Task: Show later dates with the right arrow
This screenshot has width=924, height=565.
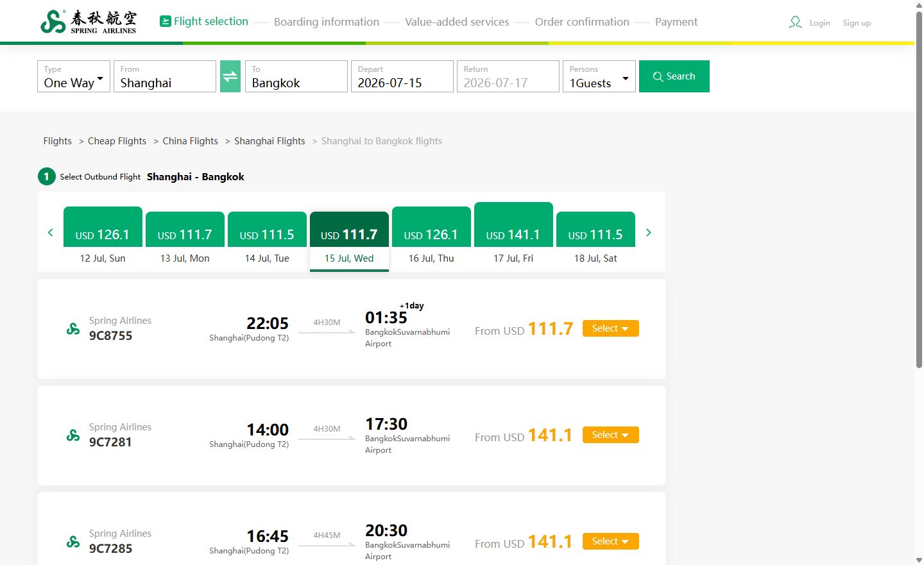Action: [x=649, y=232]
